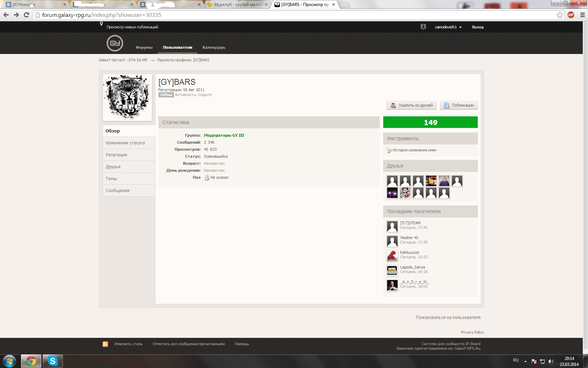Screen dimensions: 588x368
Task: Select the Друзья profile tab
Action: point(129,167)
